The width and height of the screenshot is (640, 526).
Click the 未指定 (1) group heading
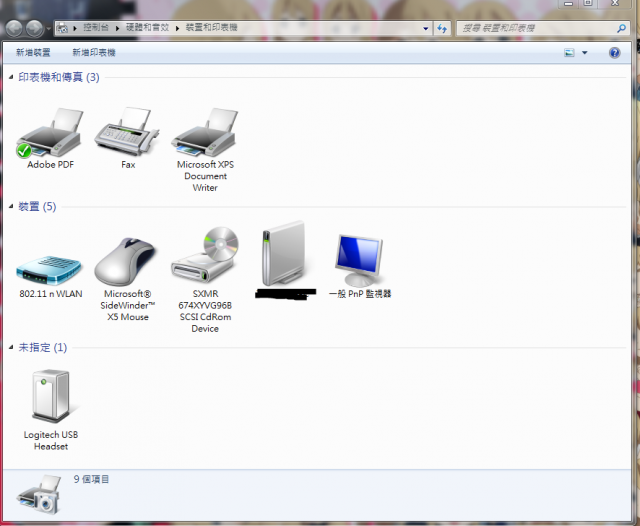(42, 347)
